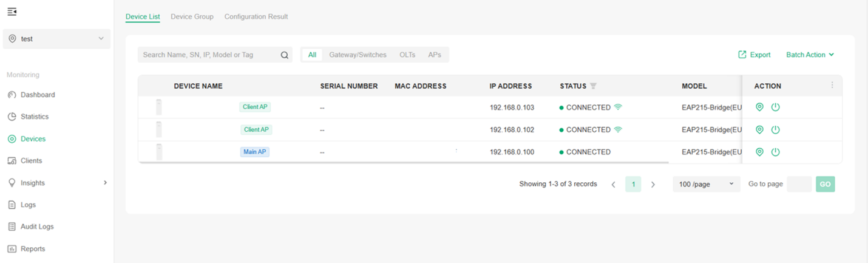Viewport: 868px width, 263px height.
Task: Click locate icon for Main AP
Action: [x=759, y=152]
